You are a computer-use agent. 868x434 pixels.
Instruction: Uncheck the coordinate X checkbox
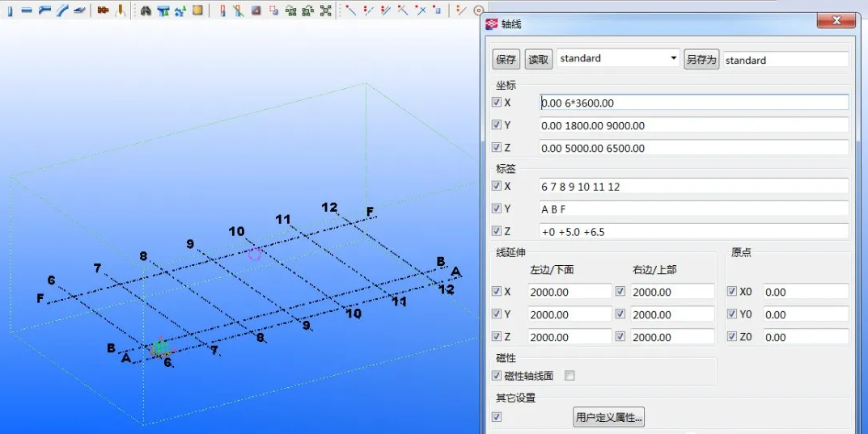[x=497, y=103]
